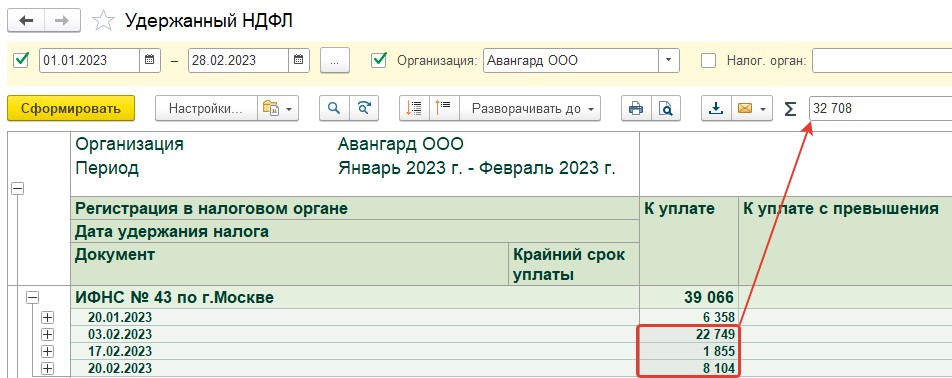Save report with download arrow icon
952x378 pixels.
point(716,108)
